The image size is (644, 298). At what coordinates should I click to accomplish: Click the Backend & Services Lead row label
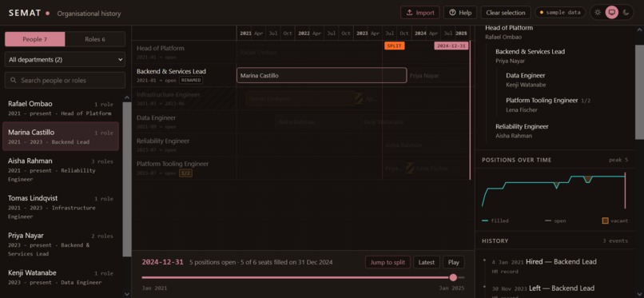pos(171,71)
